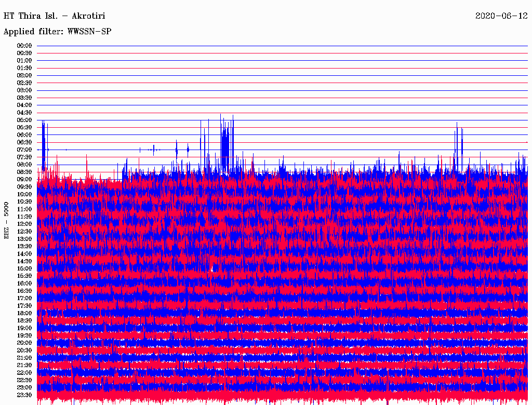Viewport: 532px width, 405px height.
Task: Select the 06:30 time label
Action: (x=24, y=142)
